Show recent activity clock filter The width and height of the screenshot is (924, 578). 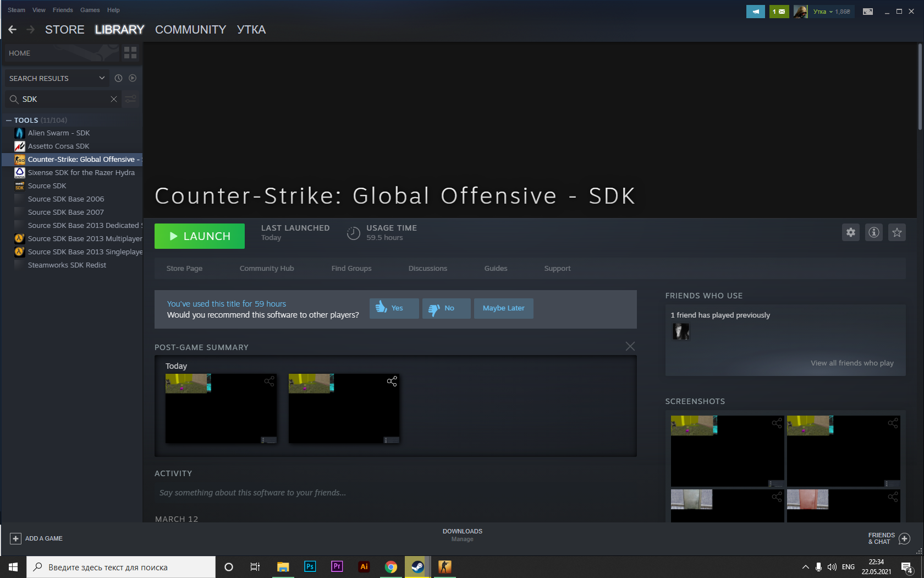118,78
